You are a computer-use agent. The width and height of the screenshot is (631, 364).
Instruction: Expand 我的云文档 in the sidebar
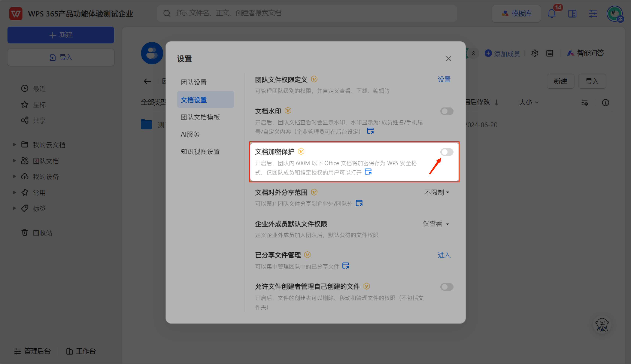pos(14,145)
